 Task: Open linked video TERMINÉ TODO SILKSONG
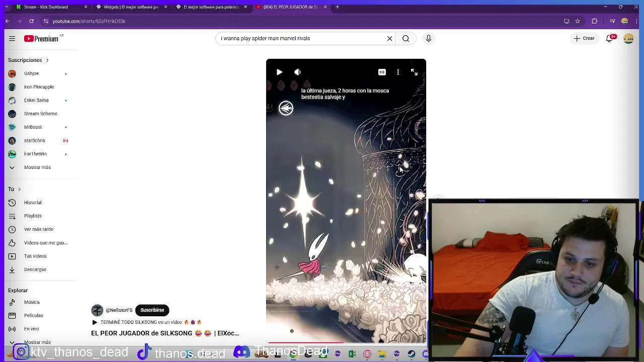(x=146, y=322)
